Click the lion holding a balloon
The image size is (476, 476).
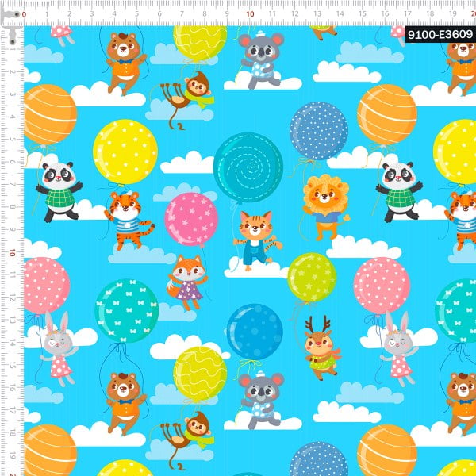click(x=326, y=207)
